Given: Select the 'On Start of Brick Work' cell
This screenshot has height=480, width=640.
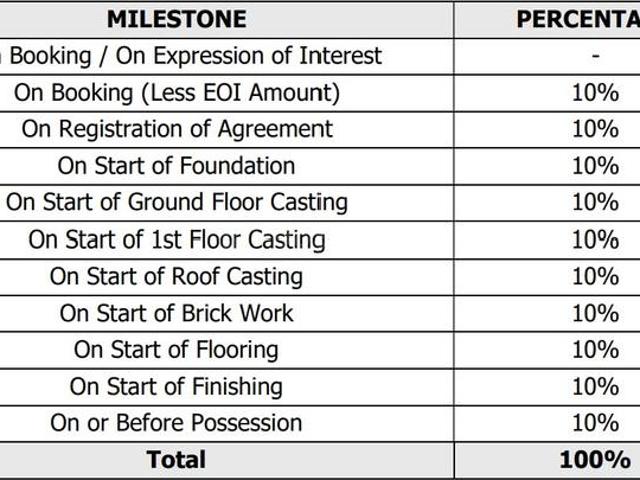Looking at the screenshot, I should (x=177, y=313).
